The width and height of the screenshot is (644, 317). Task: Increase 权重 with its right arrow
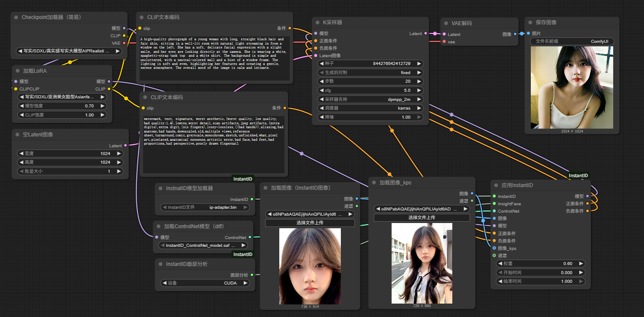pyautogui.click(x=581, y=264)
